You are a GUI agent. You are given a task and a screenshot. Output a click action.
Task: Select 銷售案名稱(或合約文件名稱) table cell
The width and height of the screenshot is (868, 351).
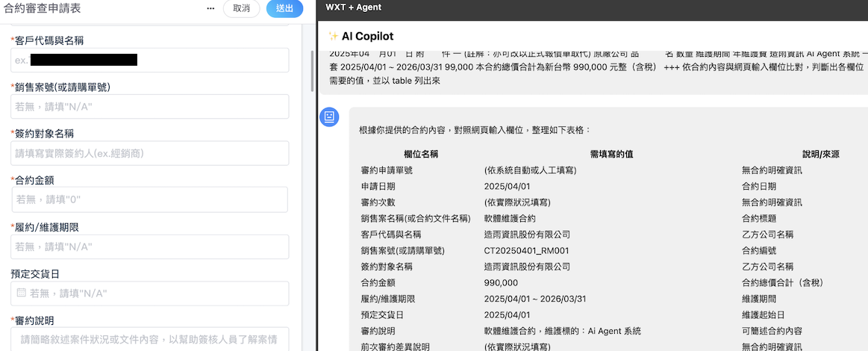pos(415,219)
